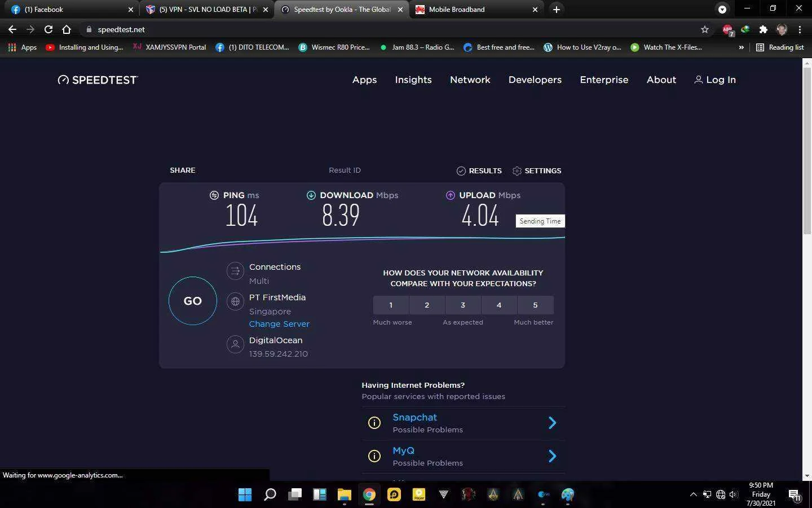This screenshot has height=508, width=812.
Task: Open the browser home page
Action: pyautogui.click(x=67, y=29)
